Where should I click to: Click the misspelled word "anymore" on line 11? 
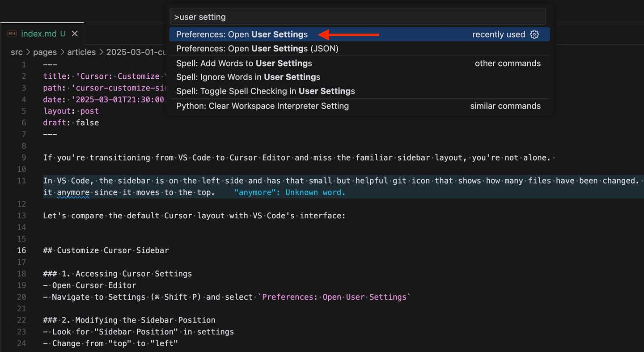[73, 192]
